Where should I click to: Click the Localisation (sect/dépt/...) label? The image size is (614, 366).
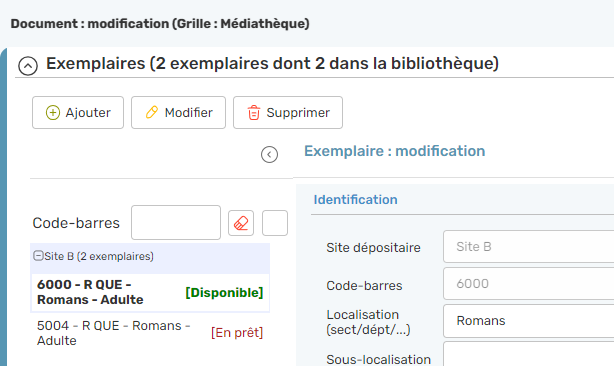coord(368,322)
